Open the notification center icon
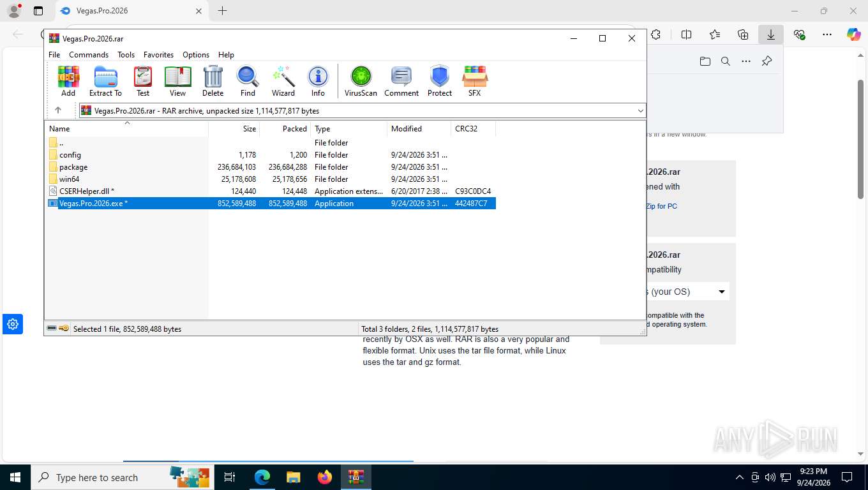This screenshot has height=490, width=868. [847, 477]
